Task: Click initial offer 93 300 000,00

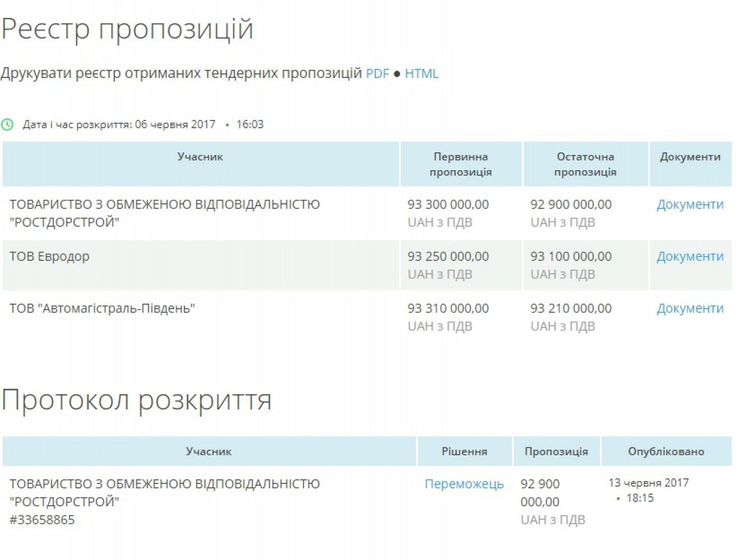Action: (448, 204)
